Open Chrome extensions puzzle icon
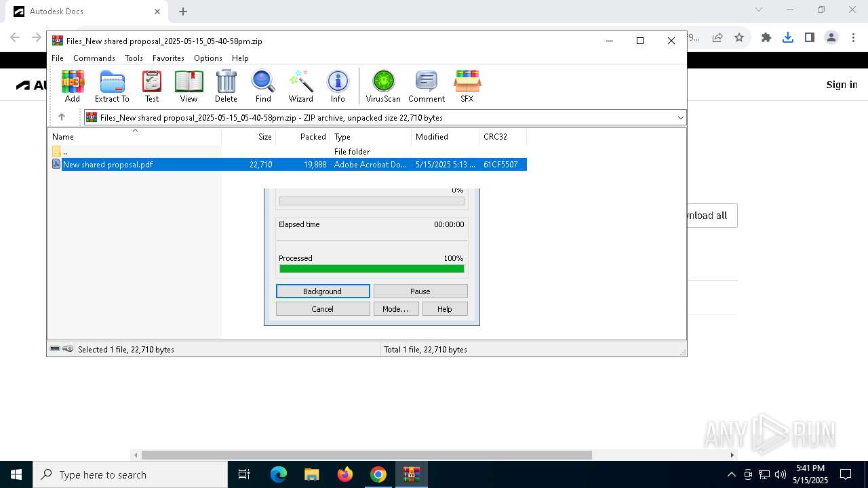868x488 pixels. pyautogui.click(x=766, y=37)
